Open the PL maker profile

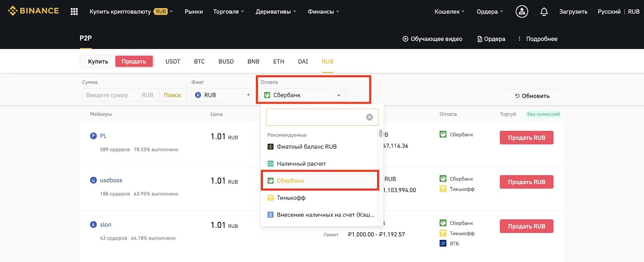(x=103, y=136)
